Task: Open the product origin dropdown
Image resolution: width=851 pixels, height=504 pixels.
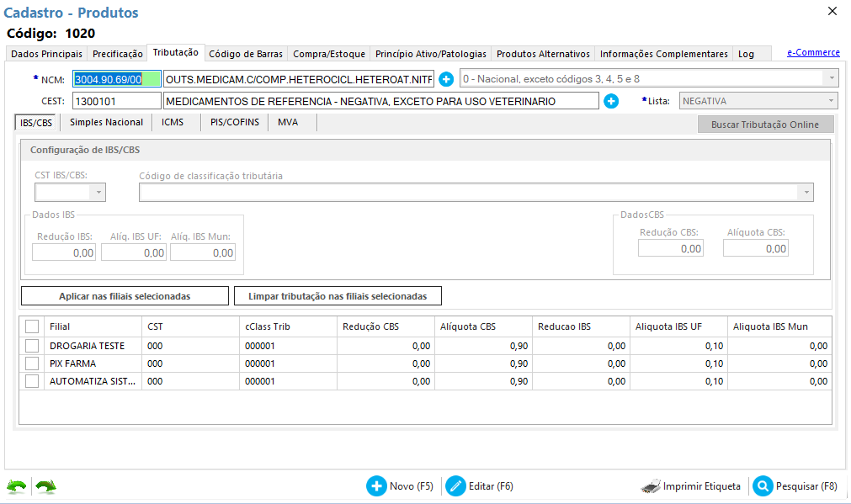Action: point(832,78)
